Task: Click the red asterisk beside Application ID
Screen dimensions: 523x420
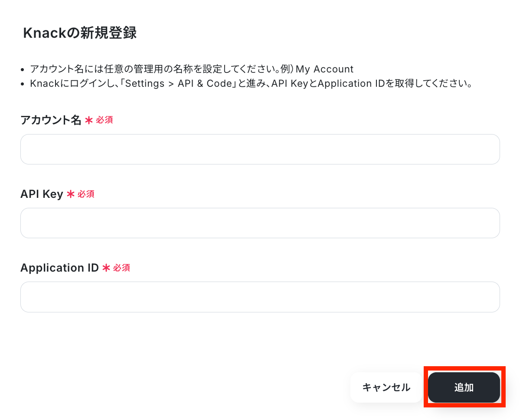Action: pyautogui.click(x=106, y=268)
